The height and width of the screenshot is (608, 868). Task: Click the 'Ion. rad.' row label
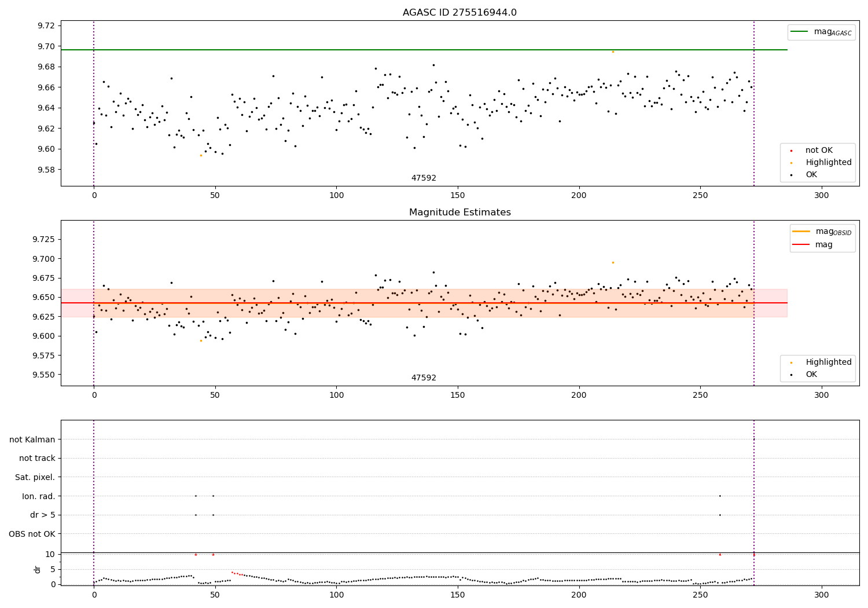(39, 496)
